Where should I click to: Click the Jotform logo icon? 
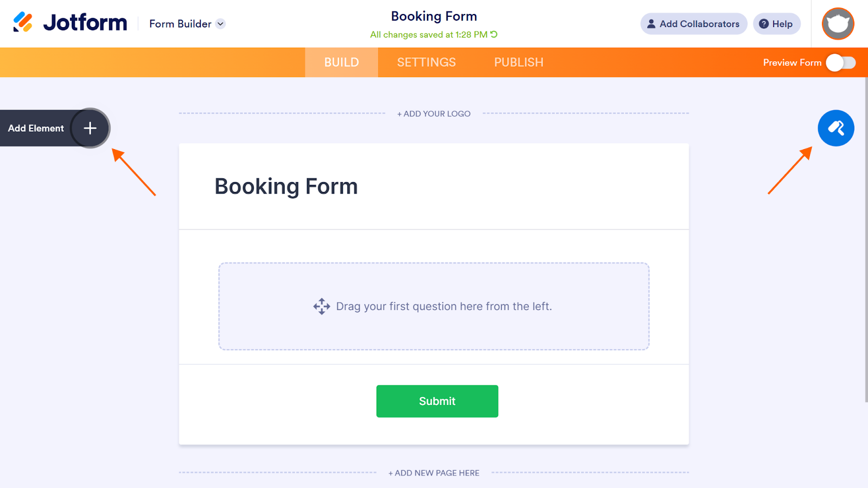(23, 22)
